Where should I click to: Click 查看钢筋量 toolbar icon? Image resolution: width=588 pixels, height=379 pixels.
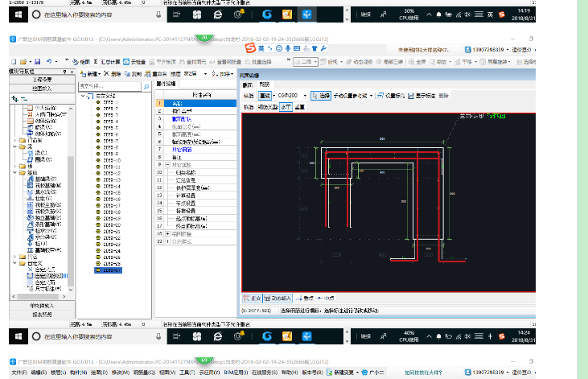pos(225,61)
